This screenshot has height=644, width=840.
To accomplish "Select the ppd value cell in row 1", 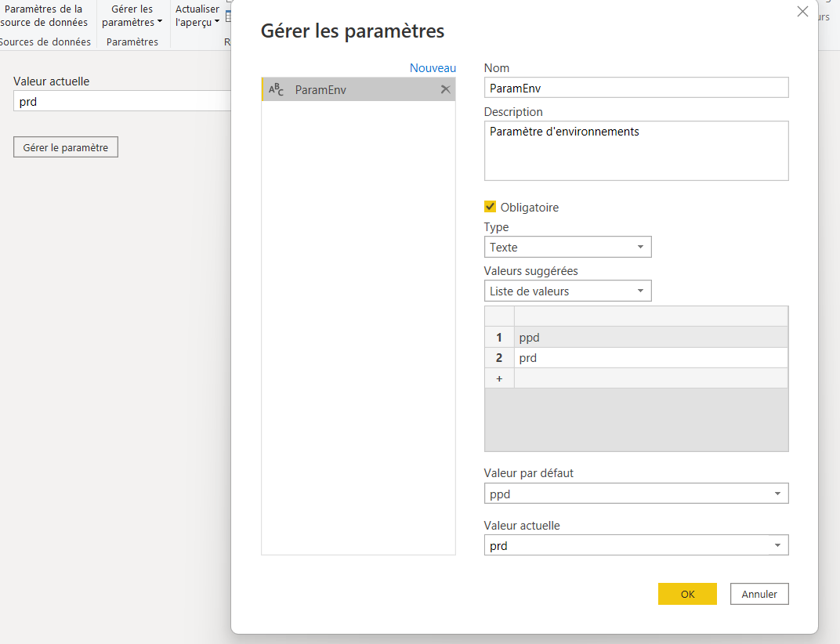I will coord(651,338).
